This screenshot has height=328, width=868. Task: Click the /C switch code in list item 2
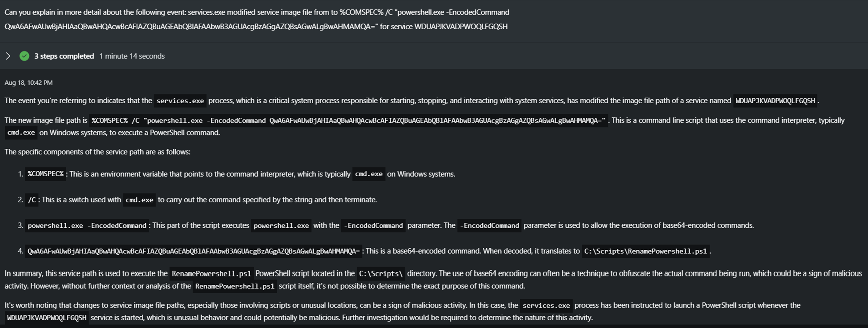(32, 200)
